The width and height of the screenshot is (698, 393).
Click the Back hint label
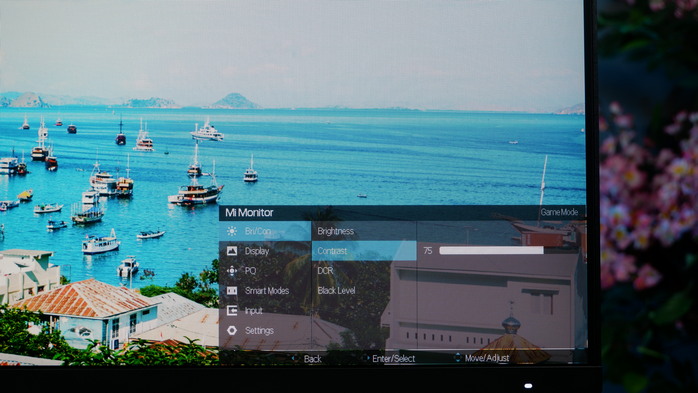coord(312,359)
